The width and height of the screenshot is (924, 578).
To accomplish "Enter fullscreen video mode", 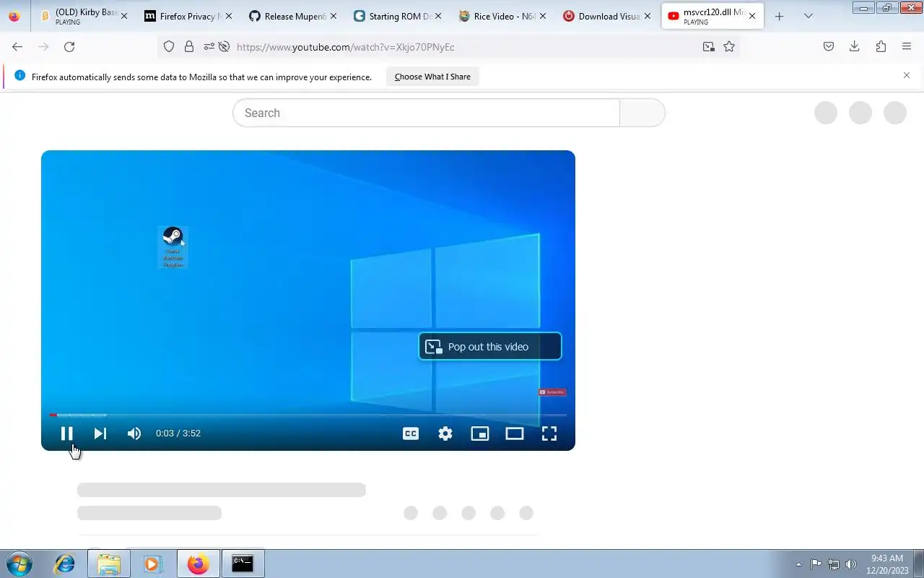I will [x=549, y=433].
